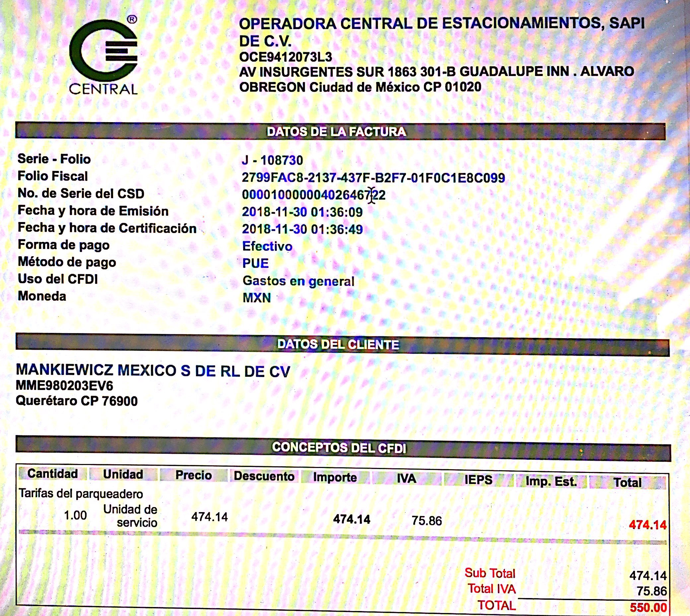Viewport: 690px width, 616px height.
Task: Click the red 474.14 row total
Action: point(648,525)
